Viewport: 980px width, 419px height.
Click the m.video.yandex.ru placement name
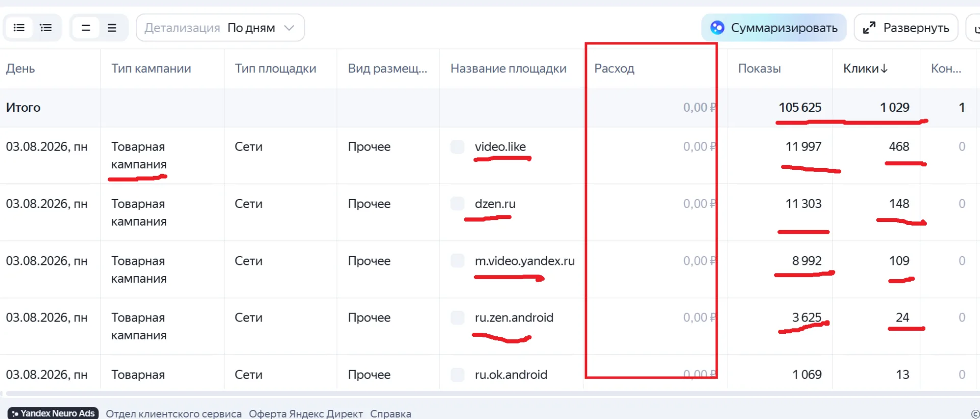point(525,261)
